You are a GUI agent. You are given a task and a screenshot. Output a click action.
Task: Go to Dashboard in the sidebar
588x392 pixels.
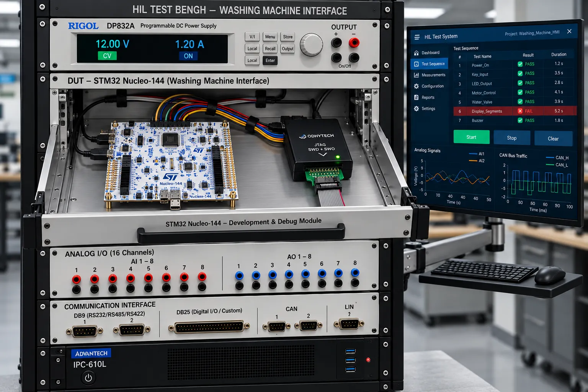(430, 53)
